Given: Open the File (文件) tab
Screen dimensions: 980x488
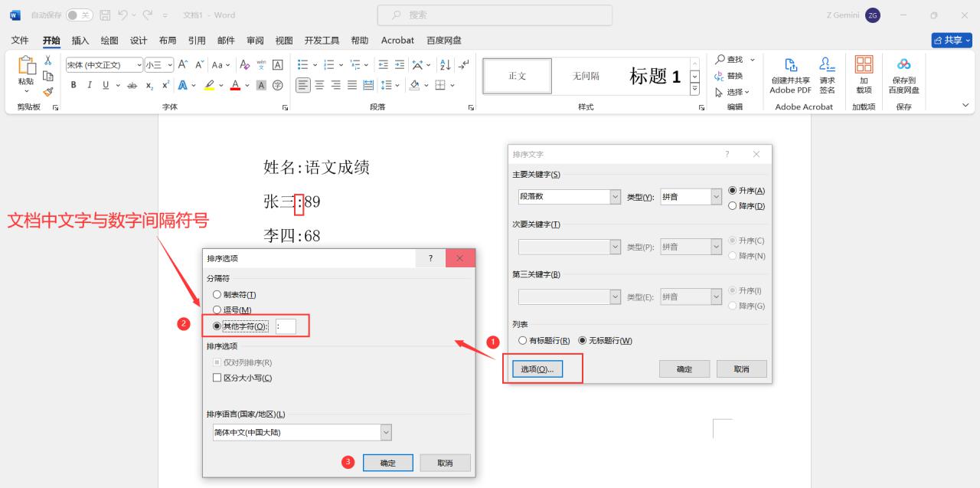Looking at the screenshot, I should [20, 41].
